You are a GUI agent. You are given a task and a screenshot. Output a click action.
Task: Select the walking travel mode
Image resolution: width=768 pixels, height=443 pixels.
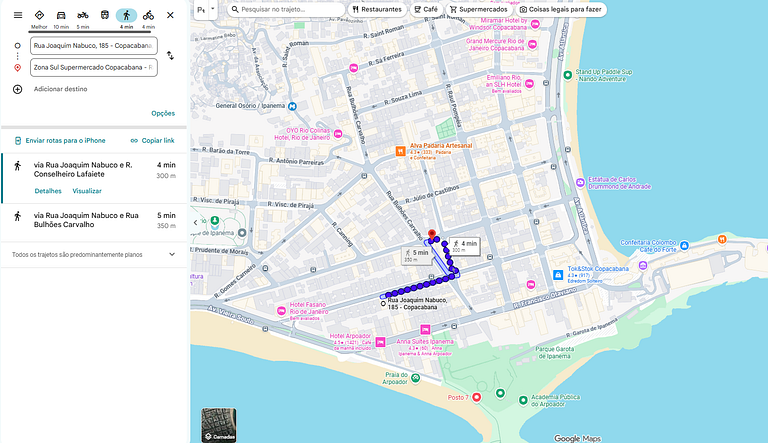pos(126,18)
